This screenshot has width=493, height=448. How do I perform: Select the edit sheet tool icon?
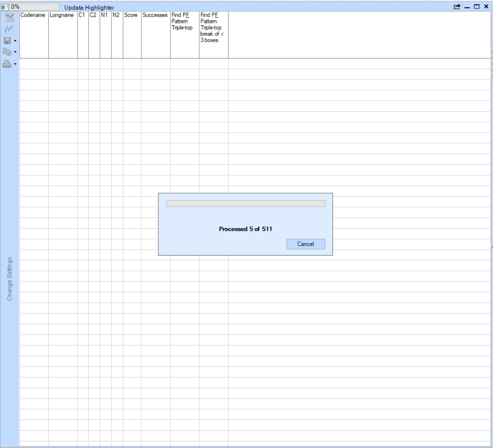tap(9, 18)
